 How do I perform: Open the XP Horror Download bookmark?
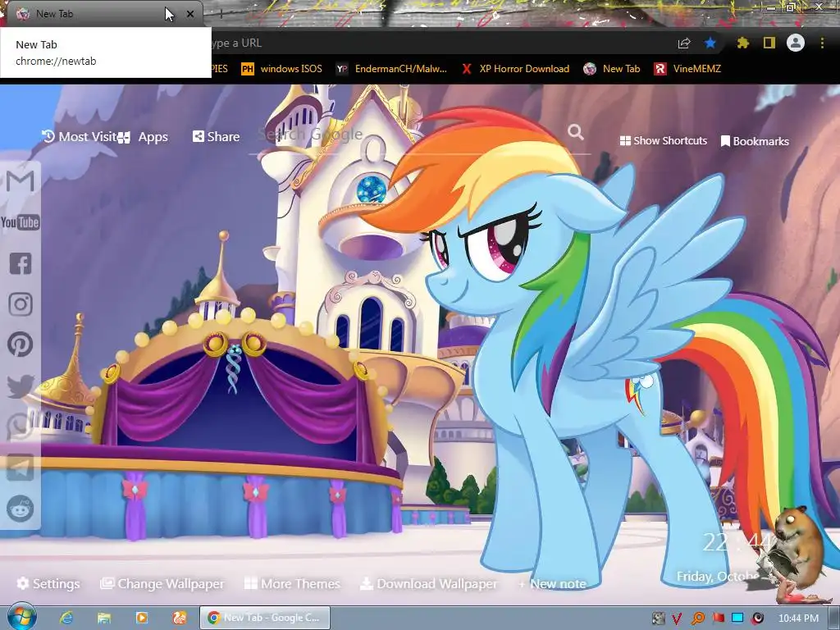(x=515, y=69)
